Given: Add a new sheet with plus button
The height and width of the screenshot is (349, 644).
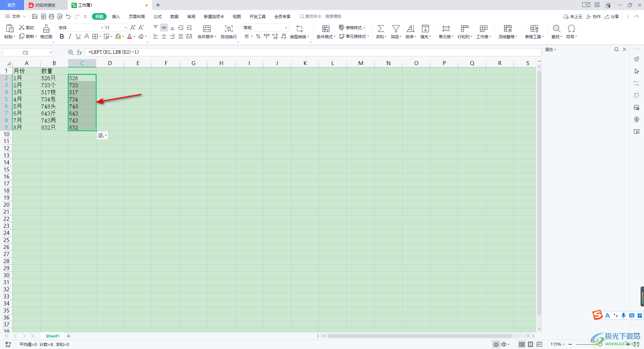Looking at the screenshot, I should pyautogui.click(x=69, y=336).
